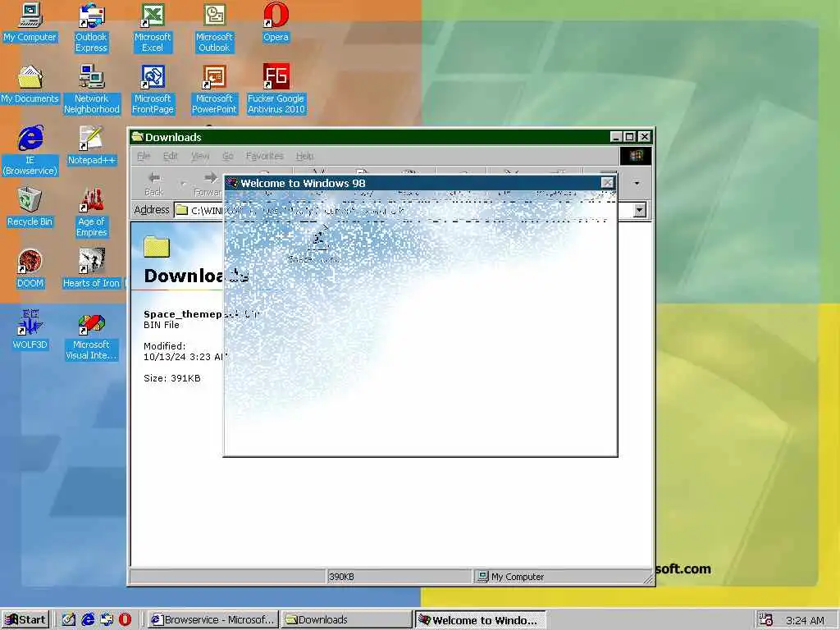Open the Help menu in Downloads

(305, 156)
